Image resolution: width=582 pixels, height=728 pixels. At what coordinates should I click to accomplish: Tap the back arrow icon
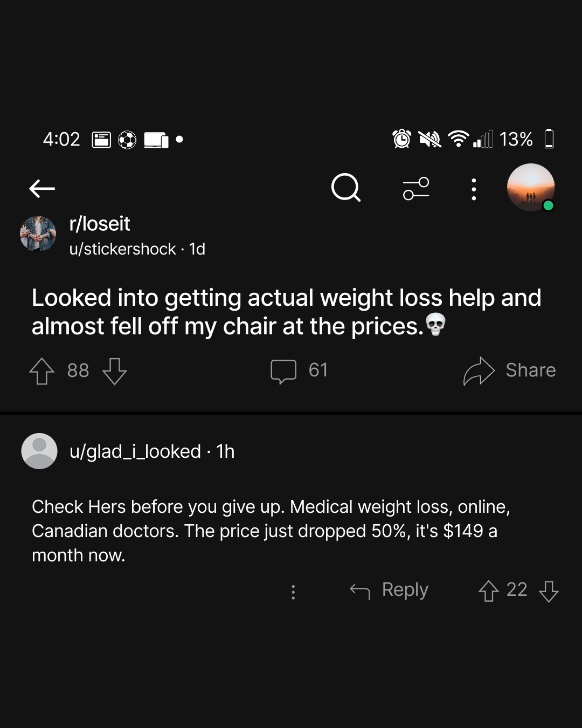coord(42,189)
